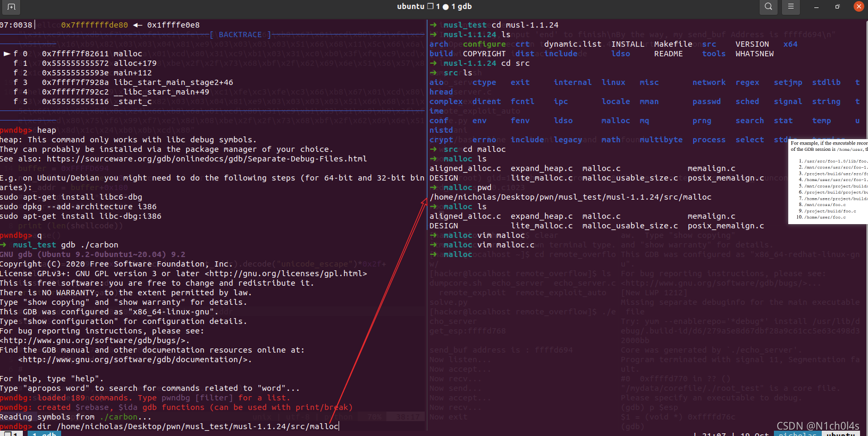Click the 'setjmp' directory name
This screenshot has height=436, width=868.
pyautogui.click(x=788, y=82)
